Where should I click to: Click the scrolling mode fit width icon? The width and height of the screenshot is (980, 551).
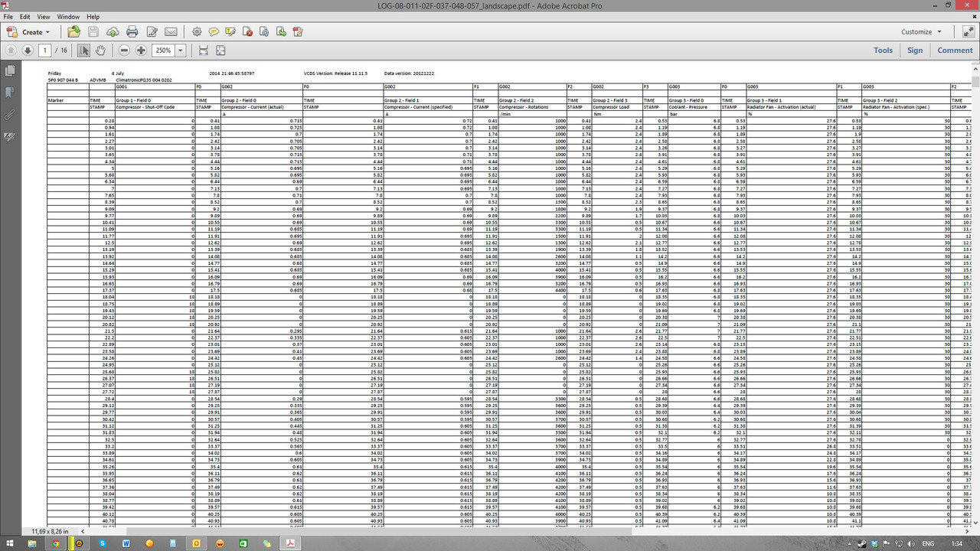tap(204, 51)
